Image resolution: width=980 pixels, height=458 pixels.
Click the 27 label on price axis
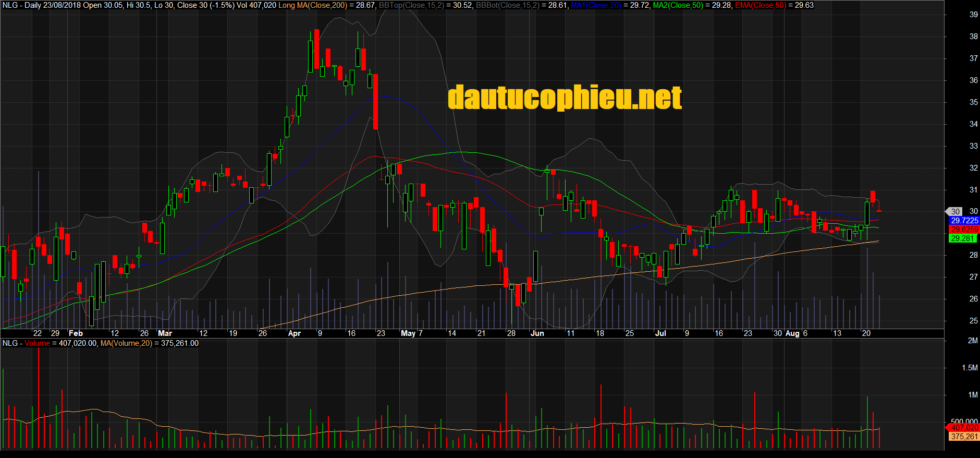(x=973, y=277)
